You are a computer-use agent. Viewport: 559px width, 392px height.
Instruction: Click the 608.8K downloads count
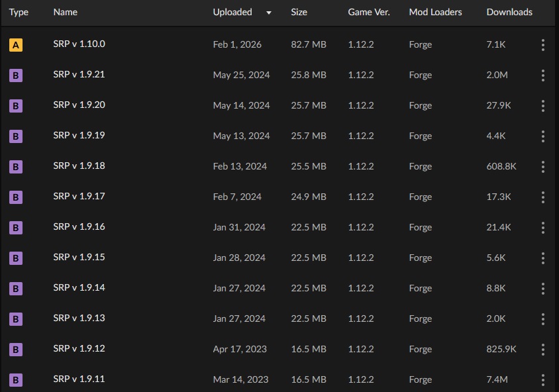(501, 166)
